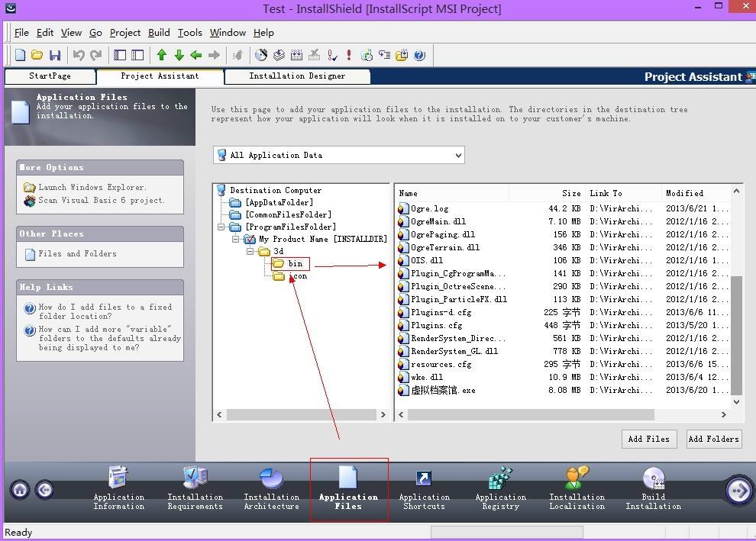
Task: Sort files by the Modified column header
Action: point(696,193)
